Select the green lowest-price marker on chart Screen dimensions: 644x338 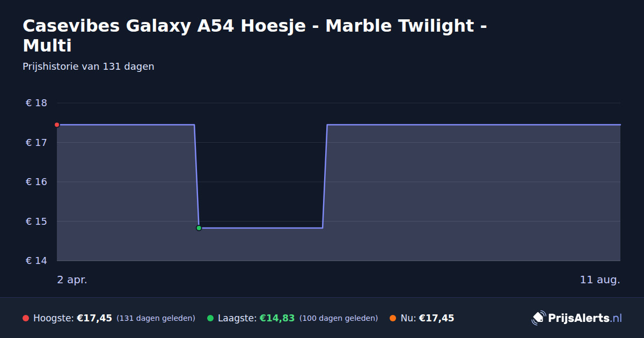tap(199, 228)
